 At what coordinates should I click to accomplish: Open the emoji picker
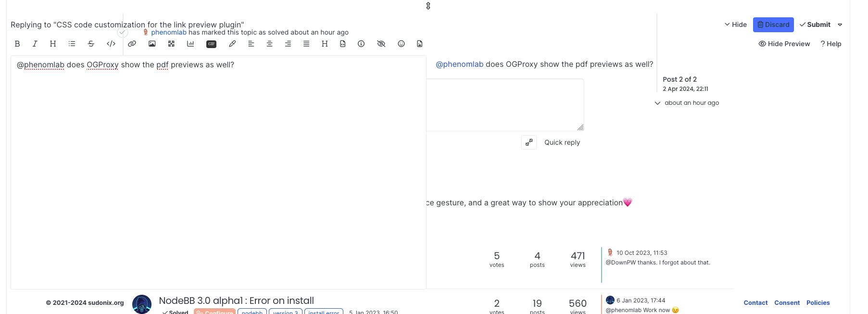(x=401, y=44)
